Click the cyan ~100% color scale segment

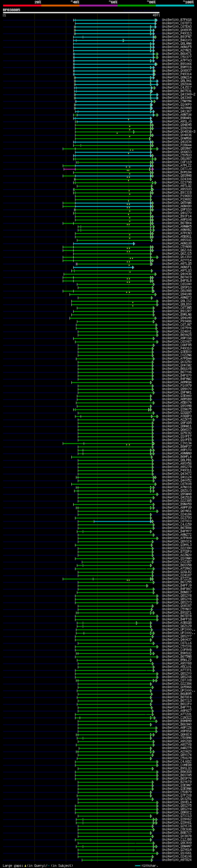[175, 6]
